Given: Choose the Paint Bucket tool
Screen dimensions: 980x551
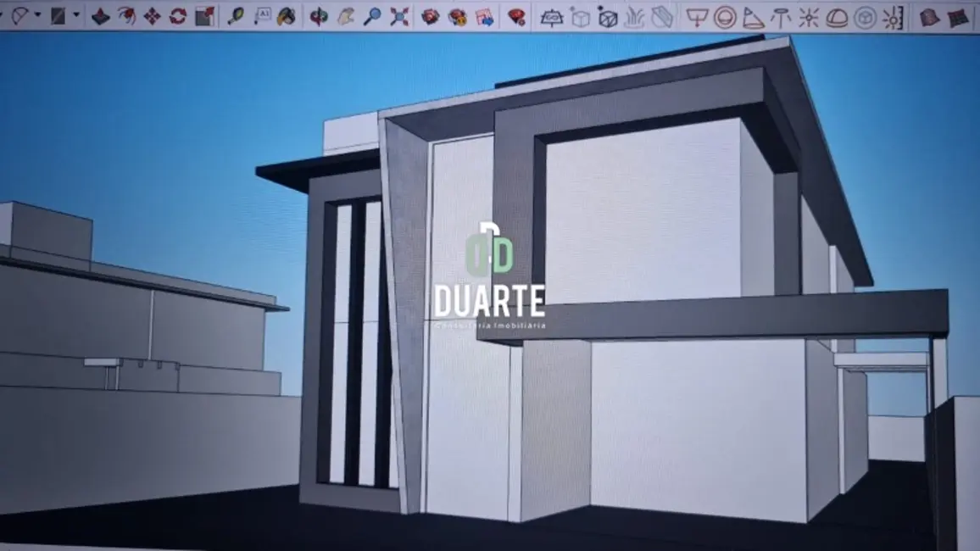Looking at the screenshot, I should [x=287, y=15].
